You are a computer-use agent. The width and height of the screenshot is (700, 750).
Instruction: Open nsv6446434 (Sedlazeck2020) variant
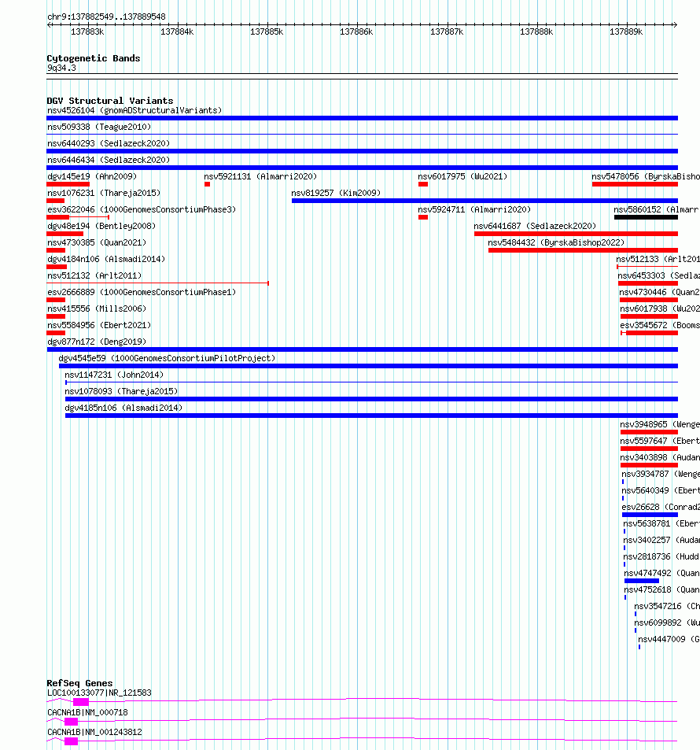click(x=109, y=160)
